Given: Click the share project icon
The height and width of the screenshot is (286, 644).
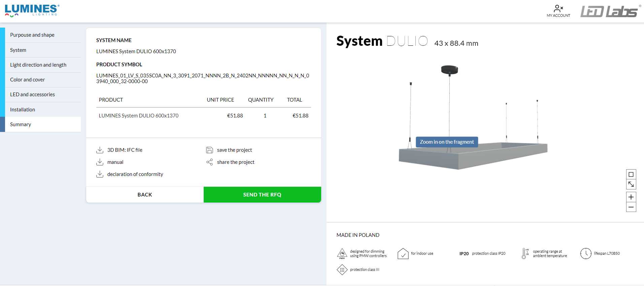Looking at the screenshot, I should (209, 162).
